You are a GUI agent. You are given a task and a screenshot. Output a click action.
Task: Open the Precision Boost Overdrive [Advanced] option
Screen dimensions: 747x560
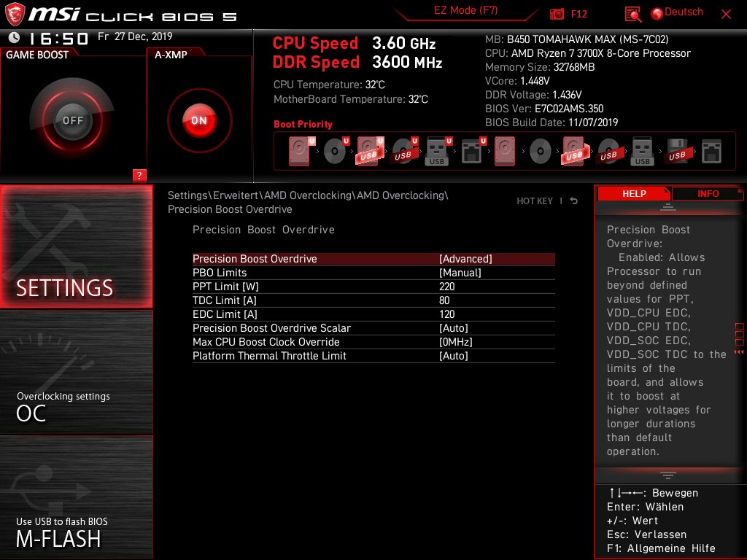coord(373,259)
